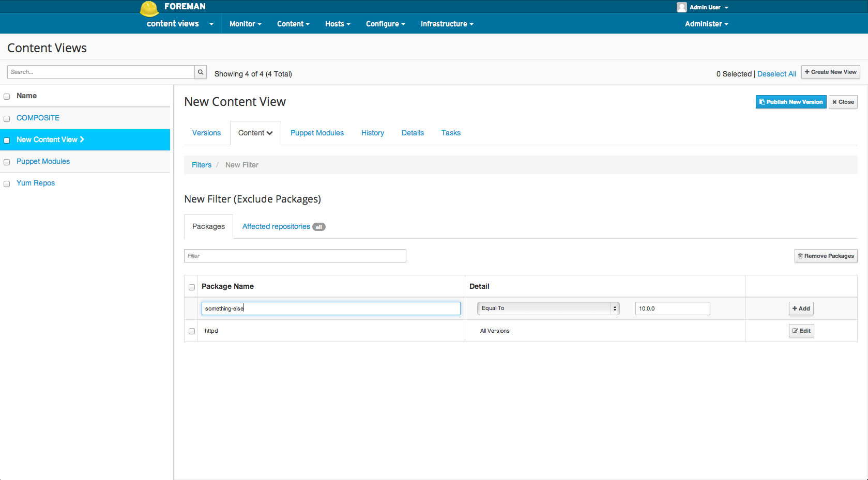Switch to the Puppet Modules tab

tap(317, 133)
